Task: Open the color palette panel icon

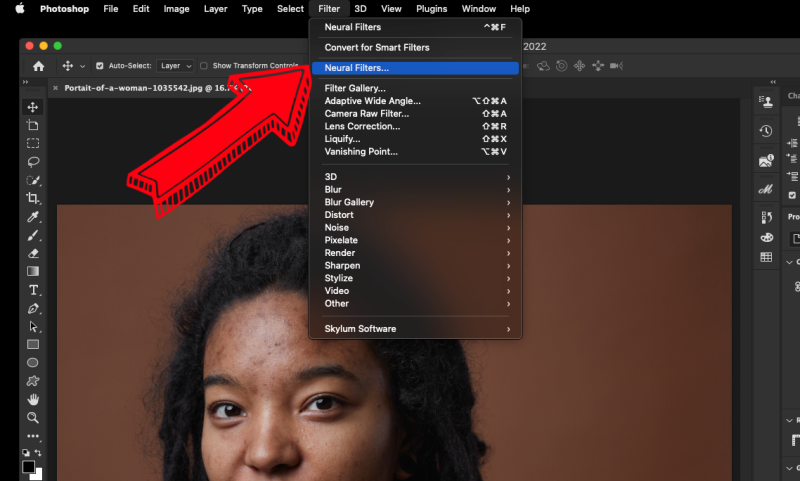Action: [766, 238]
